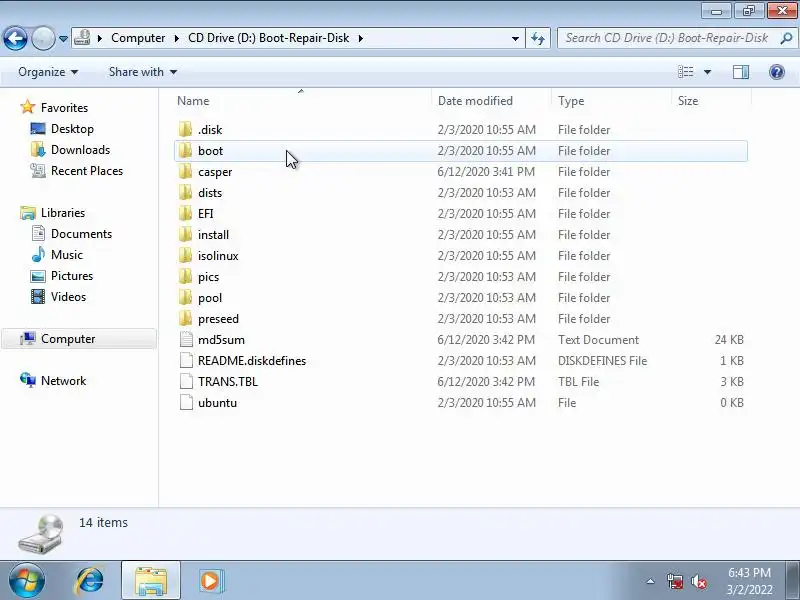This screenshot has height=600, width=800.
Task: Change view using the view icon
Action: pyautogui.click(x=686, y=72)
